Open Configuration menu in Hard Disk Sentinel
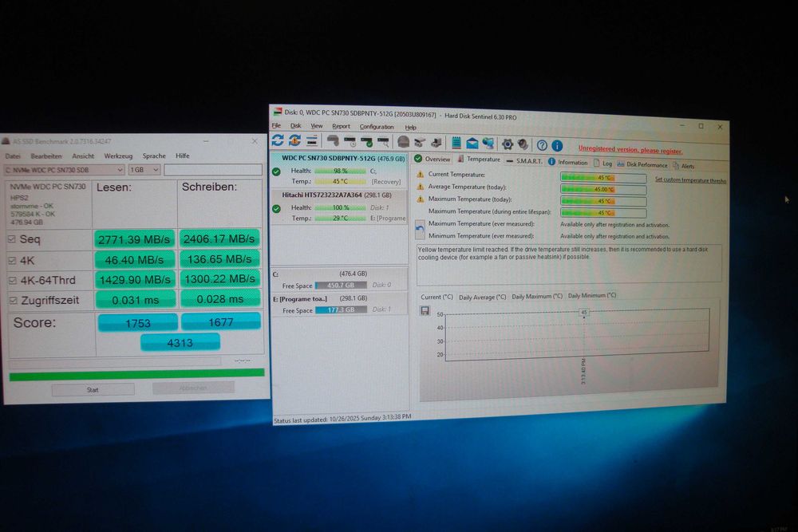Screen dimensions: 798x532 click(x=377, y=127)
